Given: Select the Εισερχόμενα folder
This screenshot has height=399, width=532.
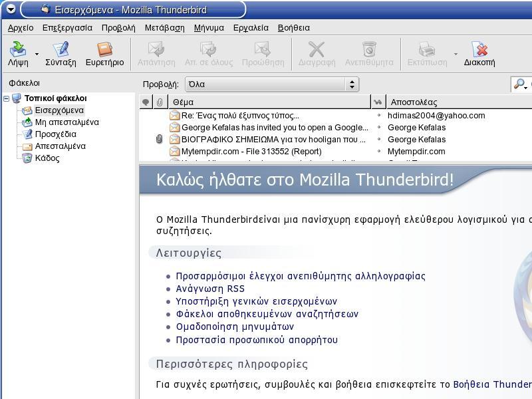Looking at the screenshot, I should (59, 110).
